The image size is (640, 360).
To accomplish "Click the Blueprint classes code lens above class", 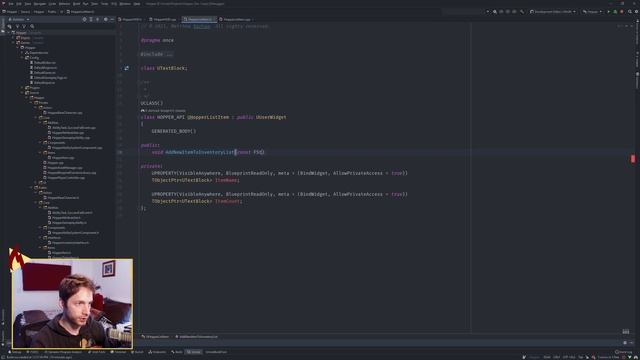I will pos(163,111).
